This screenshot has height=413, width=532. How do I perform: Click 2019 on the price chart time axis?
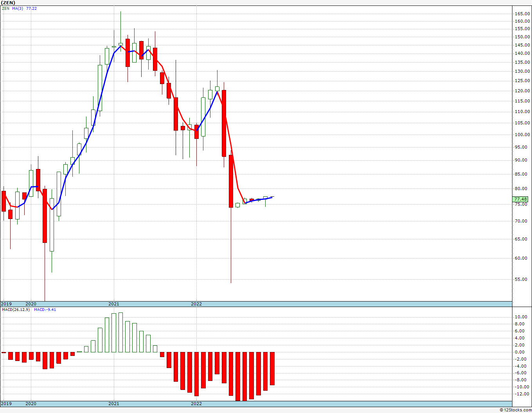point(6,304)
